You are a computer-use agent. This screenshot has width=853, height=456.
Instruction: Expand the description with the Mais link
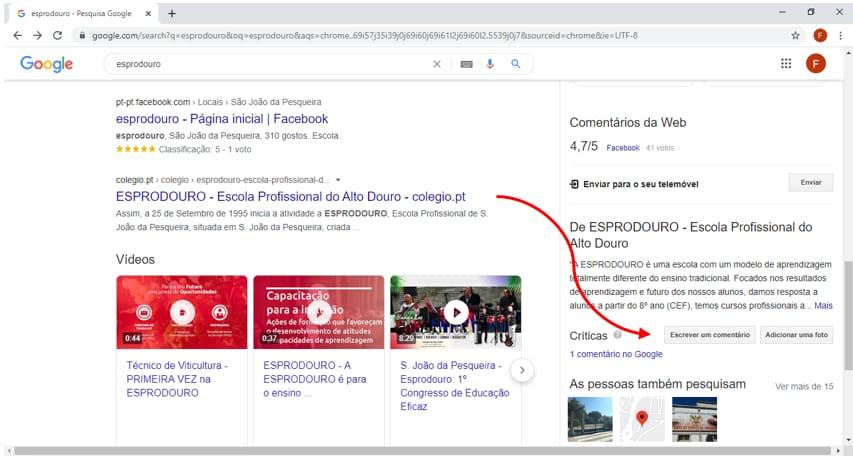click(x=823, y=306)
